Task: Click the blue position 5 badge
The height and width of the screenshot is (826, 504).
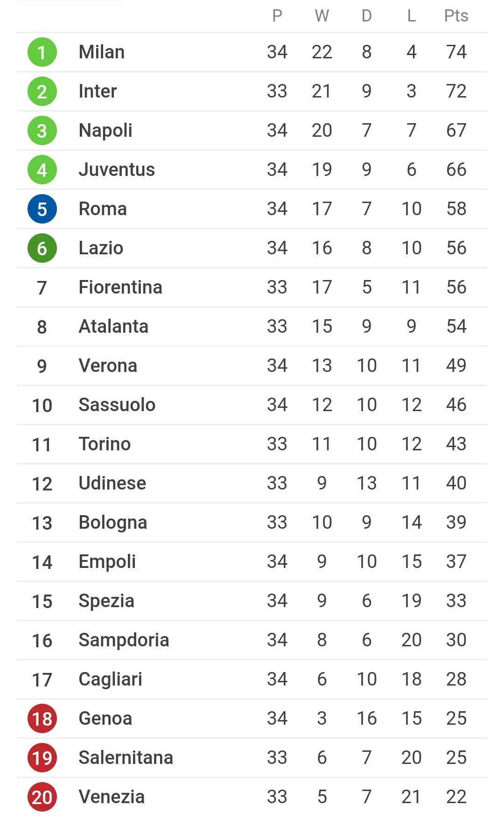Action: [x=42, y=209]
